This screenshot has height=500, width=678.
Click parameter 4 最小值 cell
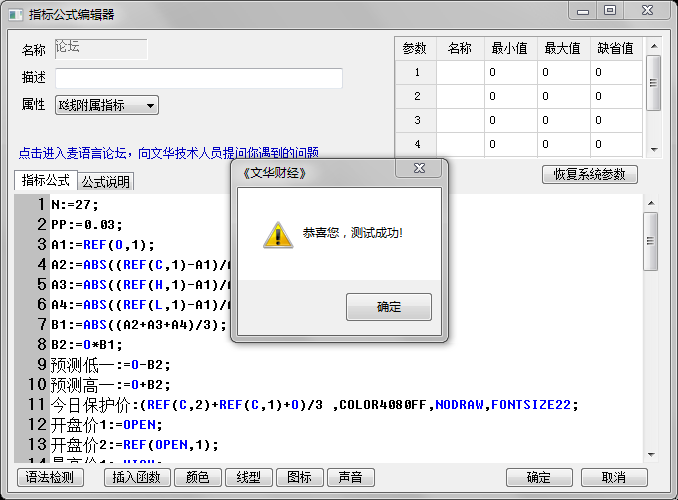point(511,144)
